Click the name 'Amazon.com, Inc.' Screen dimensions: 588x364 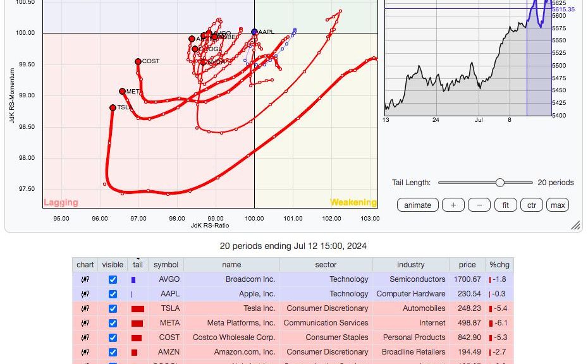[x=245, y=353]
